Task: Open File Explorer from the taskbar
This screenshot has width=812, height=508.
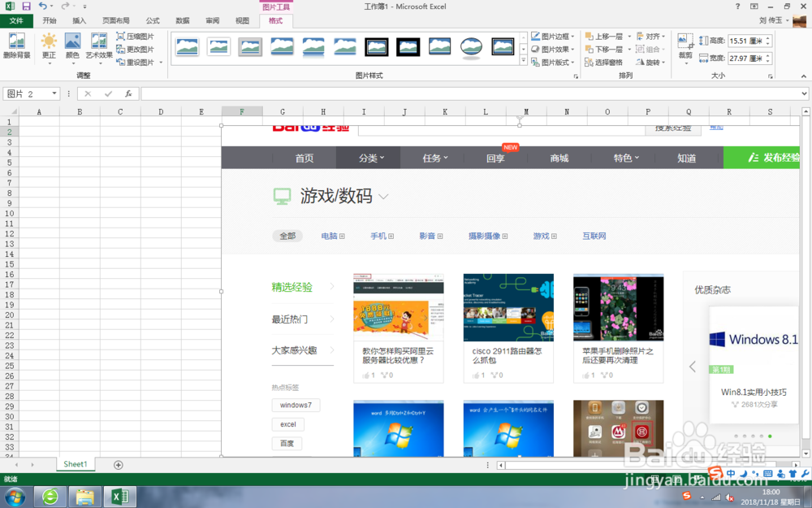Action: coord(85,497)
